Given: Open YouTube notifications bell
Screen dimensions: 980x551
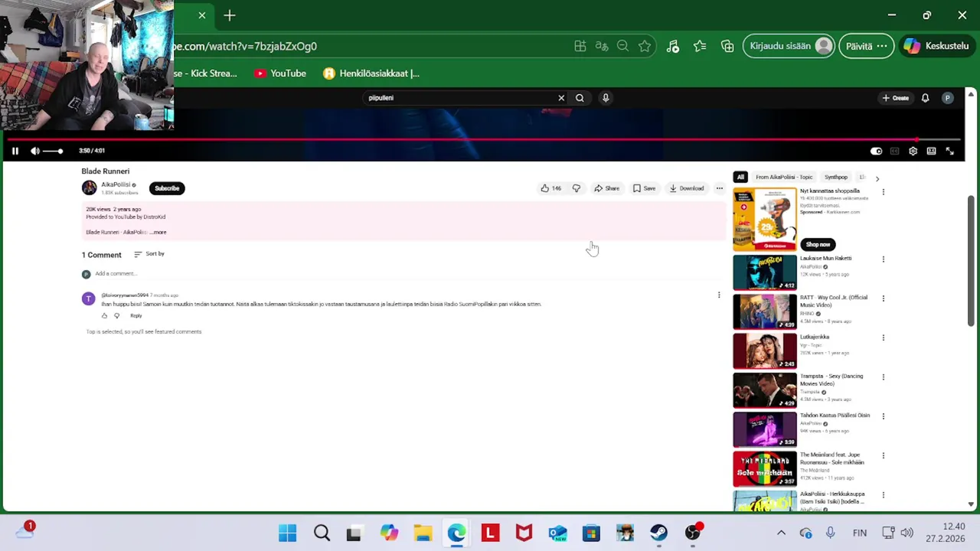Looking at the screenshot, I should pyautogui.click(x=925, y=98).
